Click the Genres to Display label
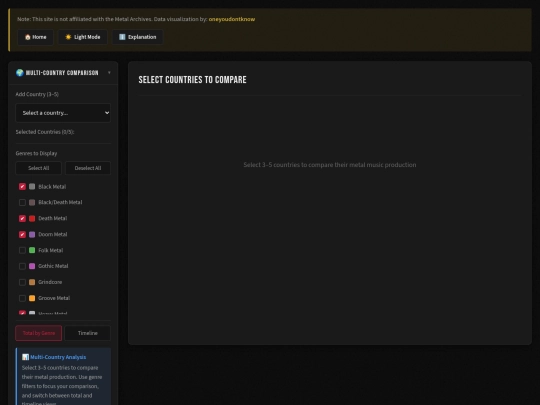540x405 pixels. 36,153
